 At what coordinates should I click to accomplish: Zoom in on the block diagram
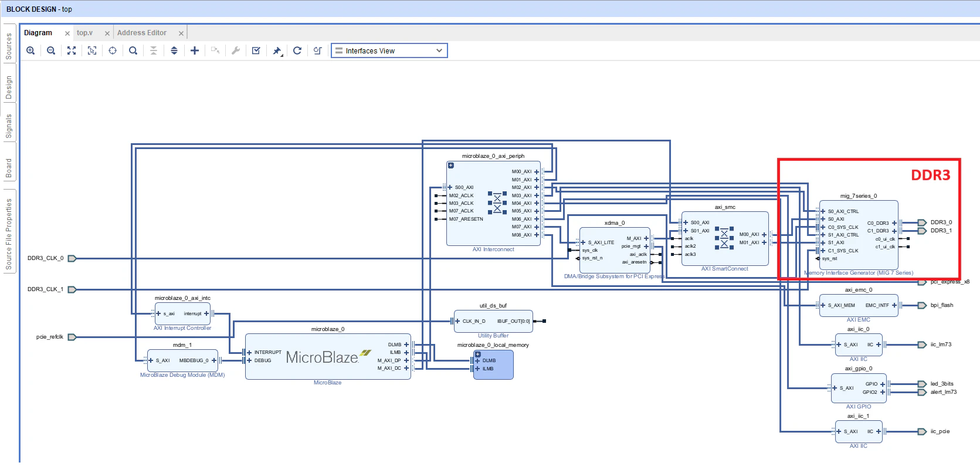click(30, 51)
